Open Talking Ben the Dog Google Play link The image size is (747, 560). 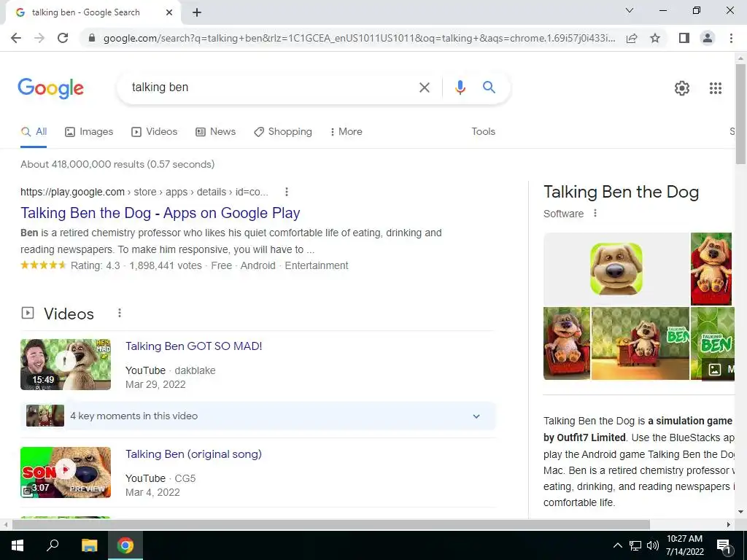point(160,213)
